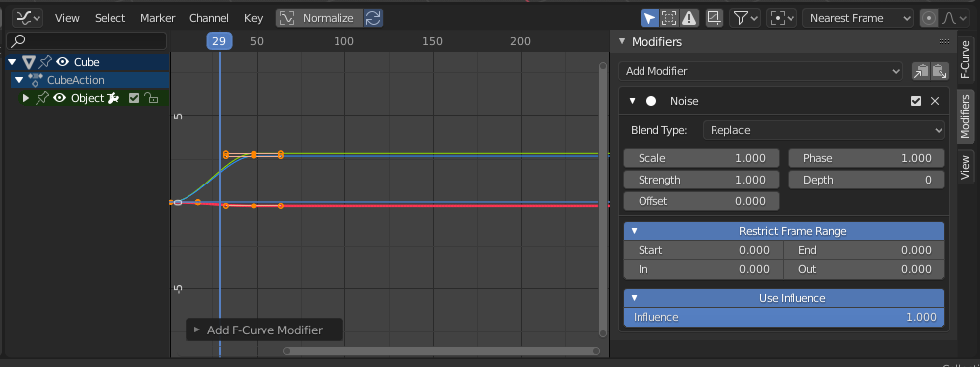
Task: Toggle Only Show Selected arrow icon
Action: [650, 18]
